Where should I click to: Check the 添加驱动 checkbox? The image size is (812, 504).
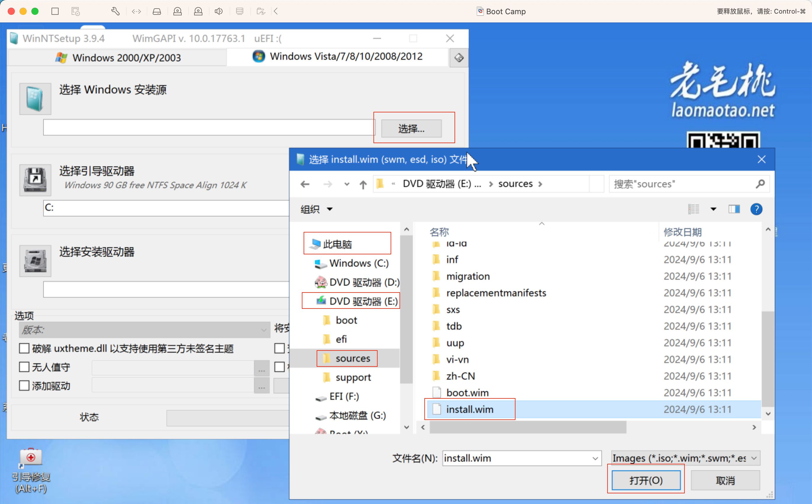24,386
